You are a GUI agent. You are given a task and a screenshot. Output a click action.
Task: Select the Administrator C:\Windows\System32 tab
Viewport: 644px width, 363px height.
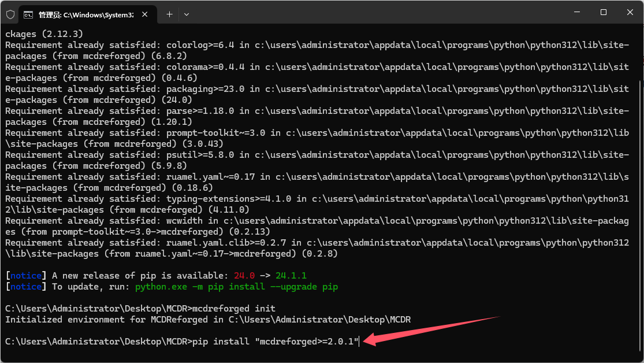click(87, 15)
